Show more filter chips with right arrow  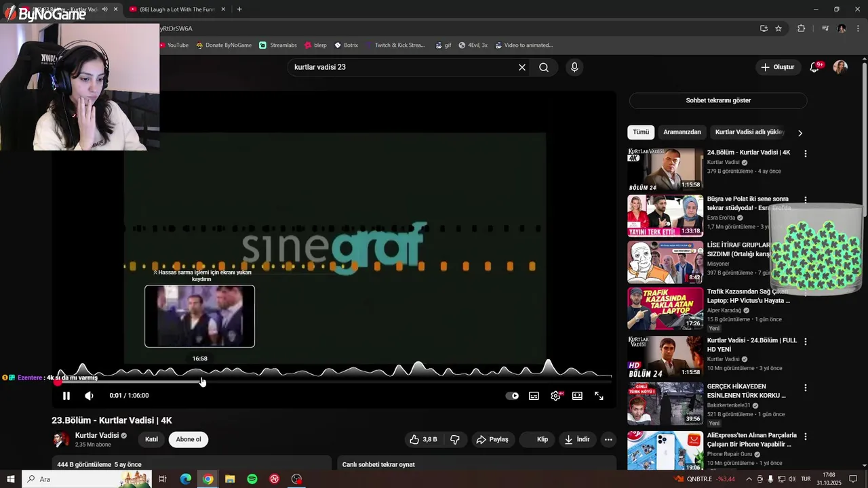800,133
